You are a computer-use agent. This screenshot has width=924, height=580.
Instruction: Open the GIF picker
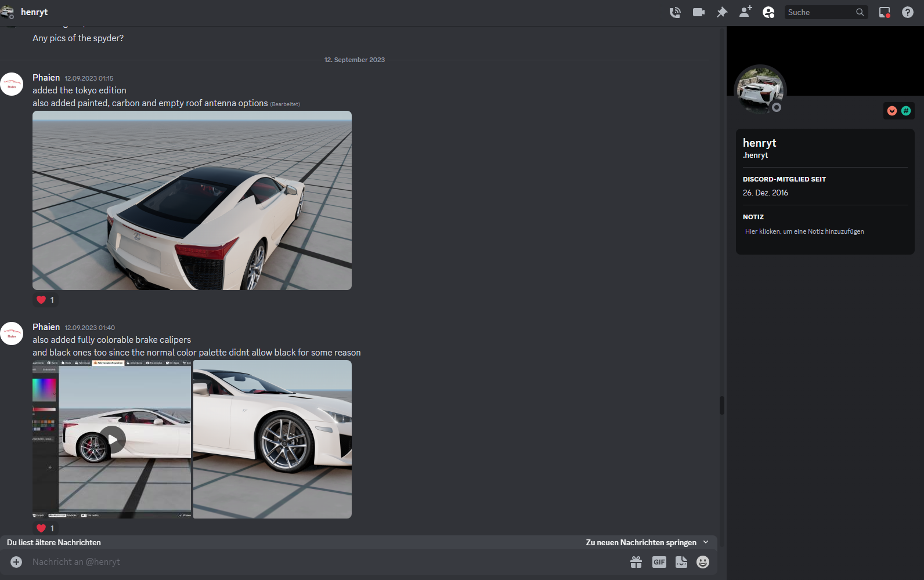(659, 562)
